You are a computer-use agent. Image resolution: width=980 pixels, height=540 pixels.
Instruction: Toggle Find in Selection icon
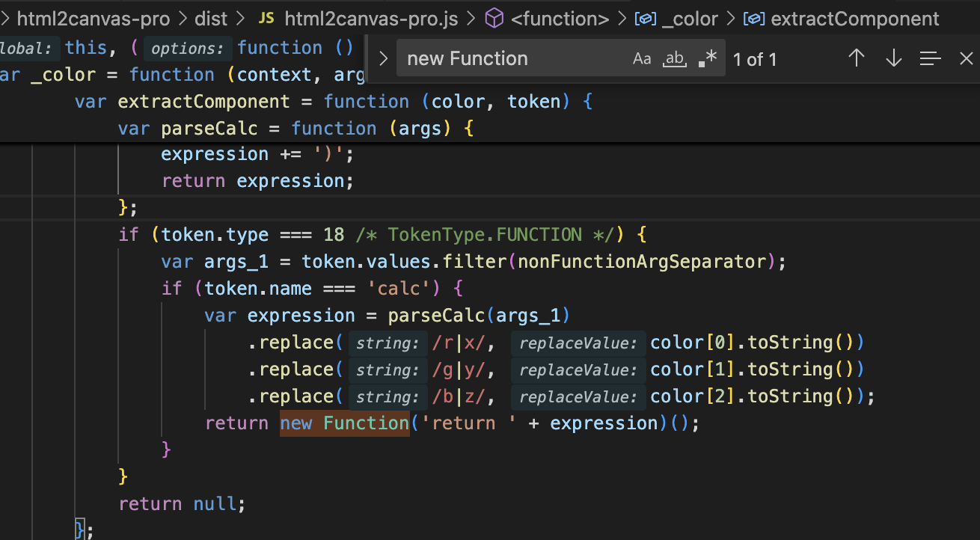930,58
